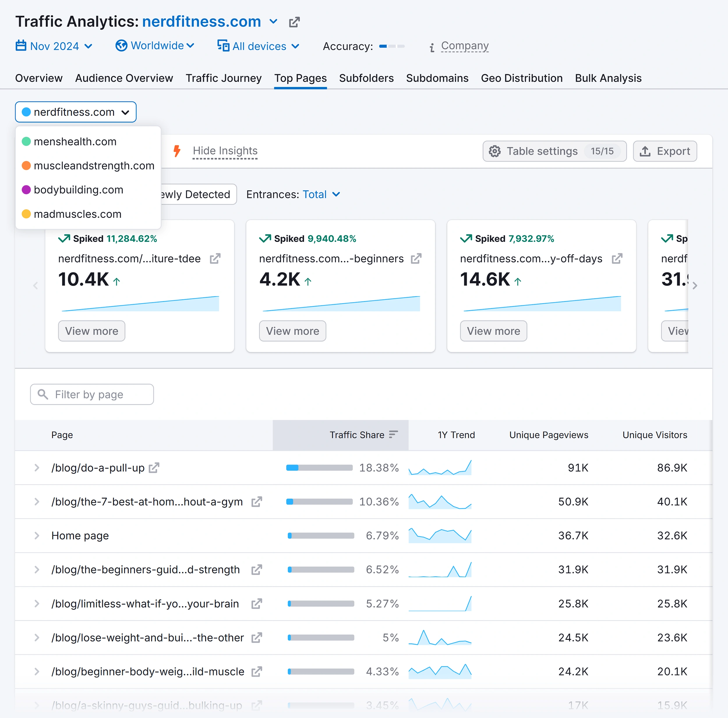
Task: Select bodybuilding.com from domain list
Action: click(88, 190)
